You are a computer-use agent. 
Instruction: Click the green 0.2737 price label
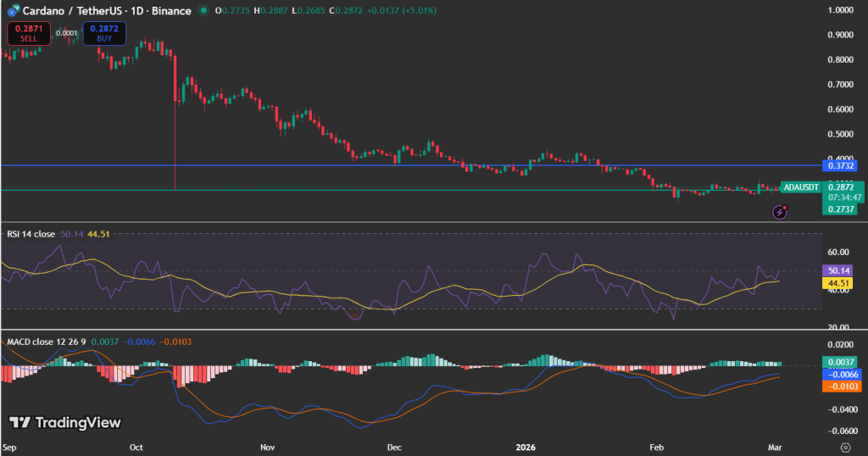[x=840, y=209]
